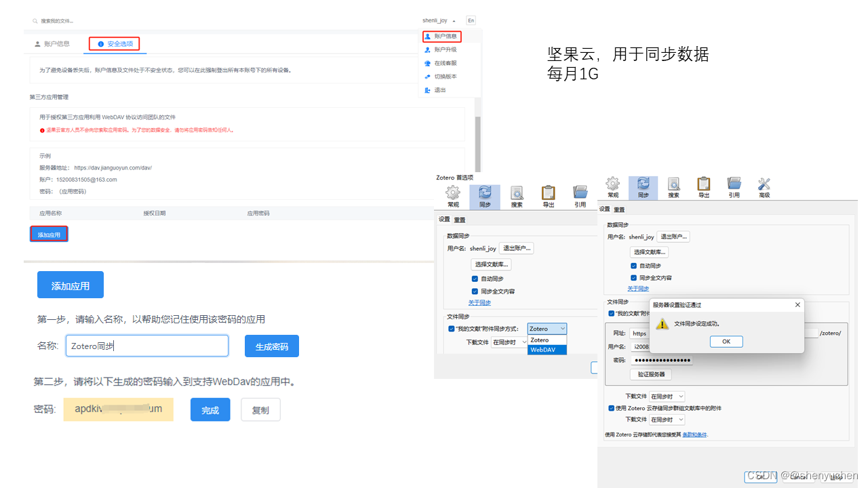Screen dimensions: 868x488
Task: Switch language with the En button
Action: (x=471, y=21)
